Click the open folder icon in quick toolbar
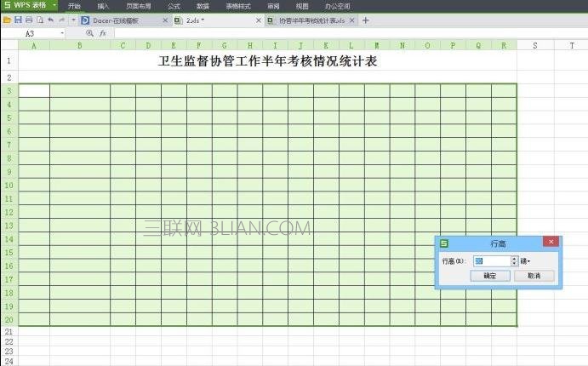This screenshot has width=588, height=366. (7, 20)
